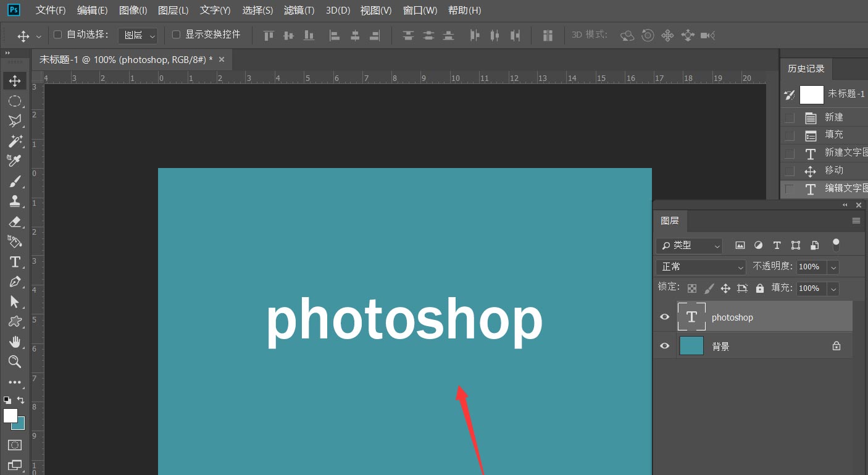Screen dimensions: 868x475
Task: Select the Zoom tool
Action: (15, 361)
